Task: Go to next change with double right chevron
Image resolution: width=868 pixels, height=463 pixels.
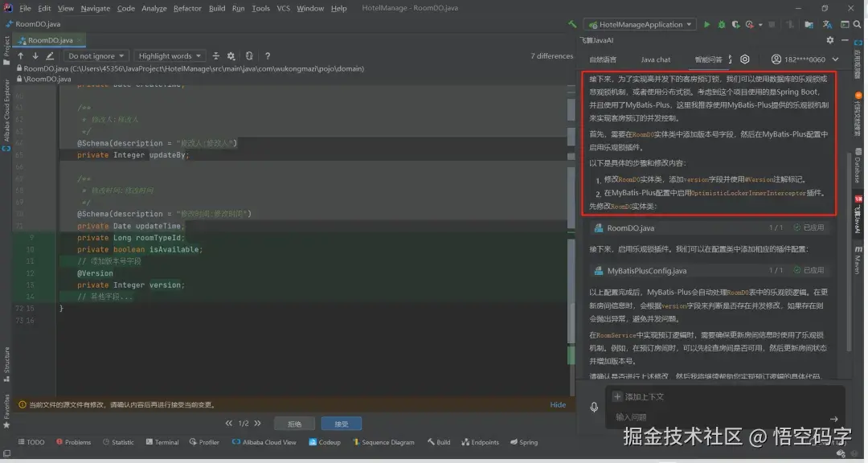Action: pyautogui.click(x=257, y=423)
